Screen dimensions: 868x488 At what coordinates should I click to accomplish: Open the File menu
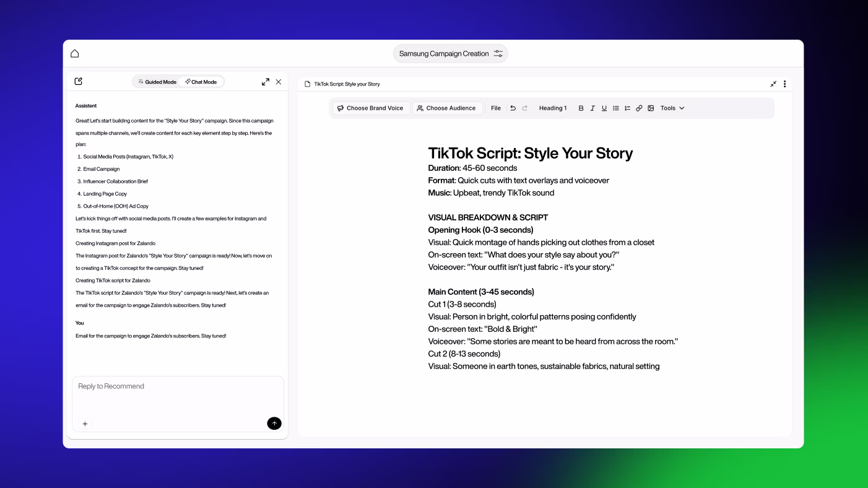tap(496, 108)
